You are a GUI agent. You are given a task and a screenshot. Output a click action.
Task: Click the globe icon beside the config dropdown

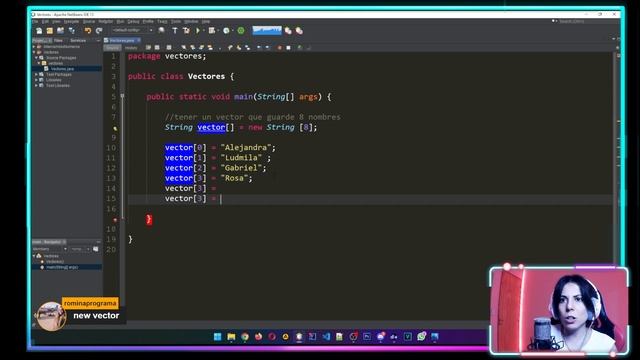161,31
